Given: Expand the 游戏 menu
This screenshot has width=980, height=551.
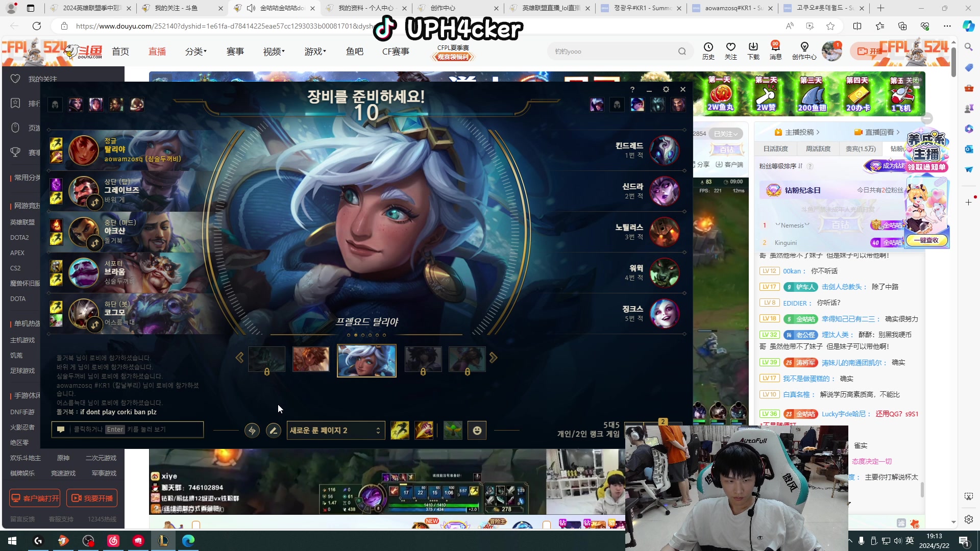Looking at the screenshot, I should (x=315, y=52).
